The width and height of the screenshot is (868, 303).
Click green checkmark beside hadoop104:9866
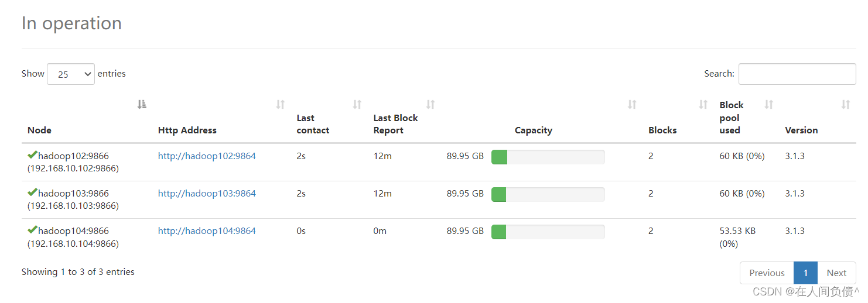(32, 230)
